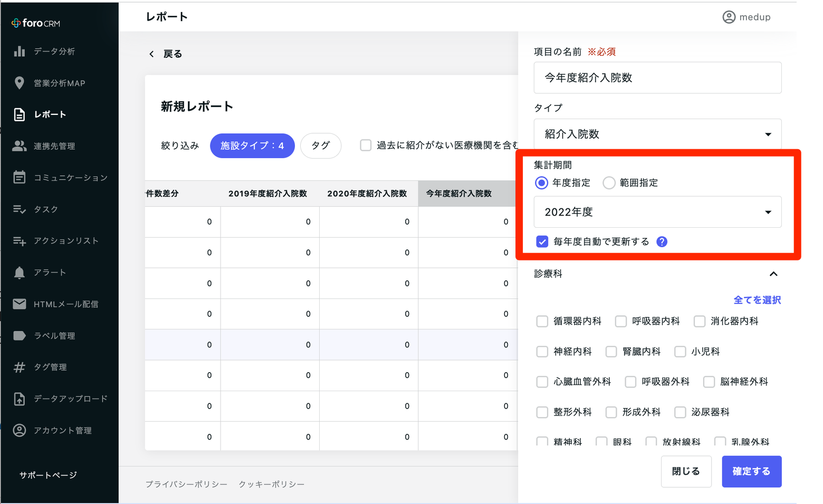Click the 営業分析MAP pin icon
823x504 pixels.
[x=20, y=83]
